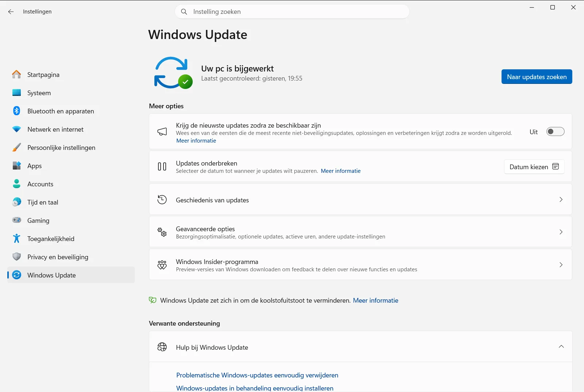The width and height of the screenshot is (584, 392).
Task: Click the Toegankelijkheid accessibility icon
Action: tap(16, 238)
